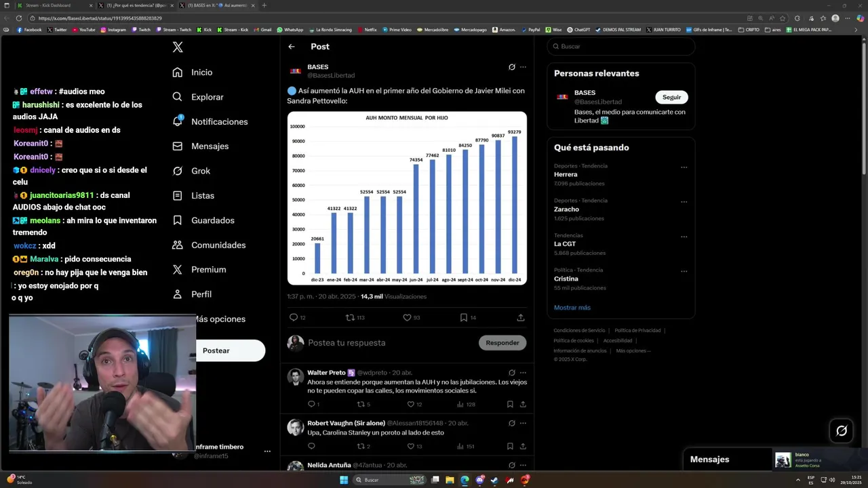Image resolution: width=868 pixels, height=488 pixels.
Task: Reload the page in the browser
Action: coord(19,18)
